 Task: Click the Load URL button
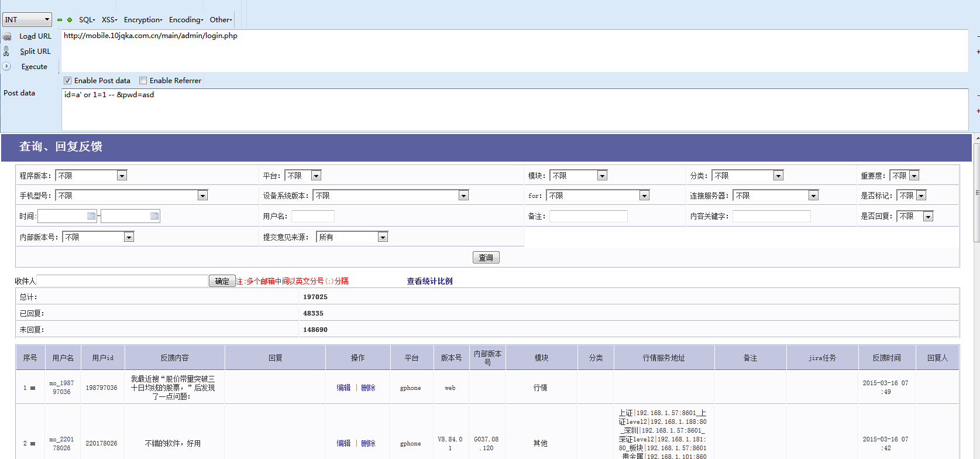(x=35, y=36)
